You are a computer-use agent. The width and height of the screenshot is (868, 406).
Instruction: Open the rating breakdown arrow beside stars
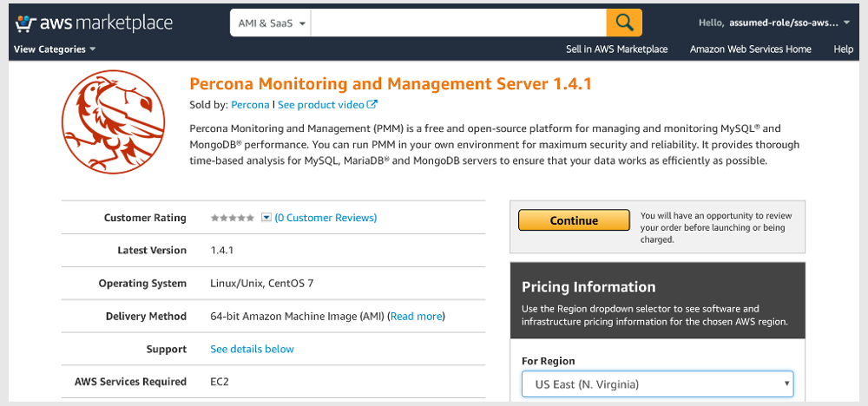pyautogui.click(x=266, y=218)
